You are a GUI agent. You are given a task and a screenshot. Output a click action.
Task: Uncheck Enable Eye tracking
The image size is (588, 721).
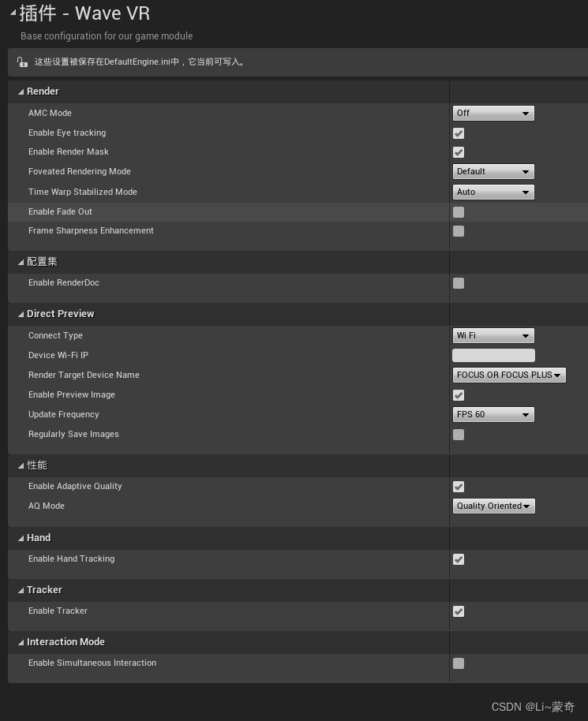(459, 133)
